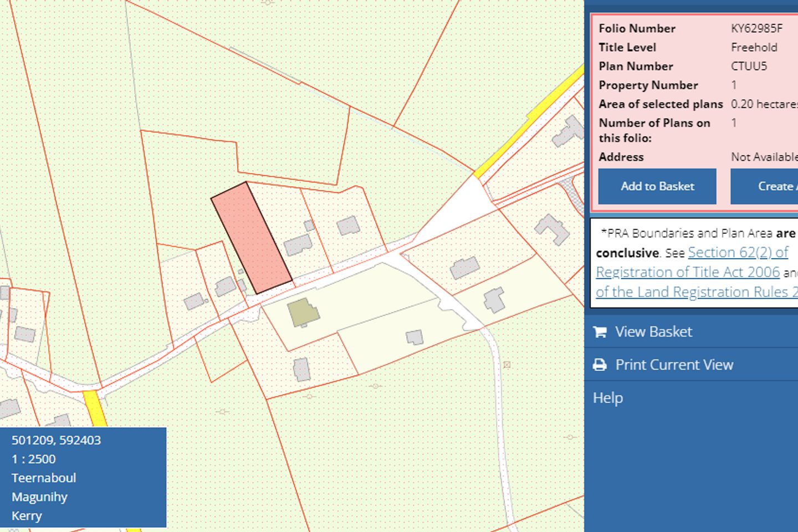Click the printer icon beside Print Current View

[600, 365]
